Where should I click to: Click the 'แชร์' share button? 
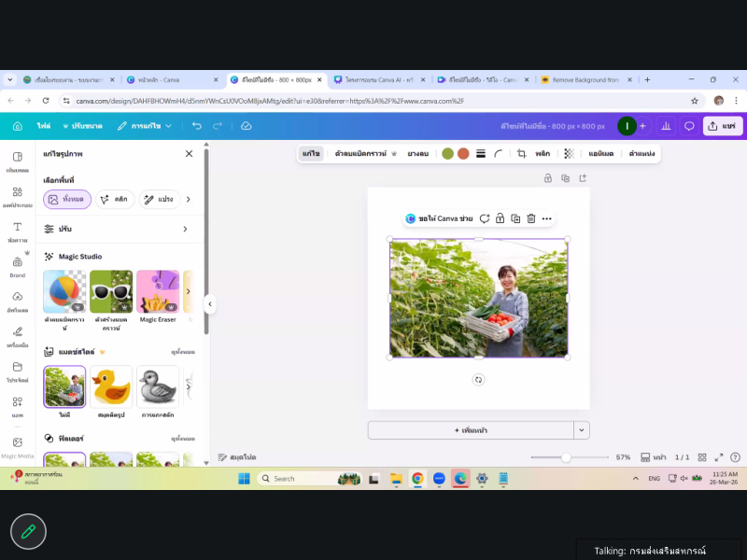point(723,125)
